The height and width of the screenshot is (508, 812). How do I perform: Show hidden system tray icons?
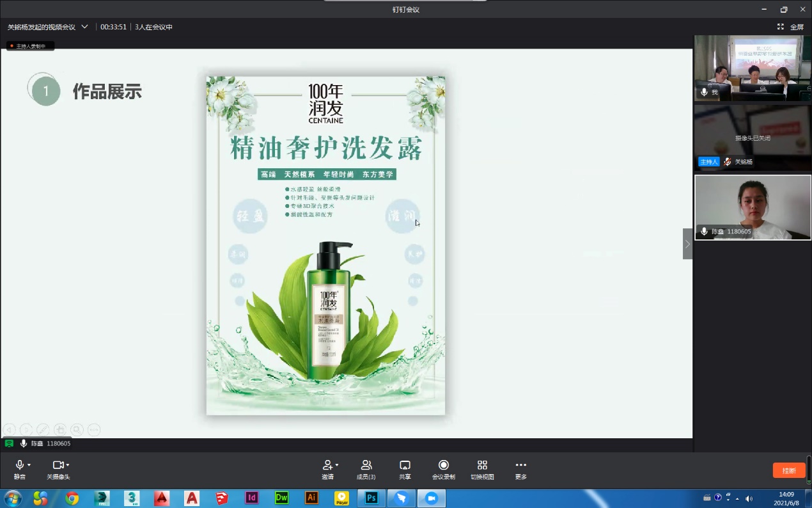[738, 498]
